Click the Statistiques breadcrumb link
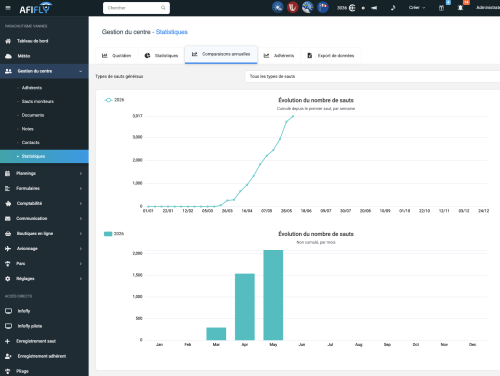 [172, 32]
